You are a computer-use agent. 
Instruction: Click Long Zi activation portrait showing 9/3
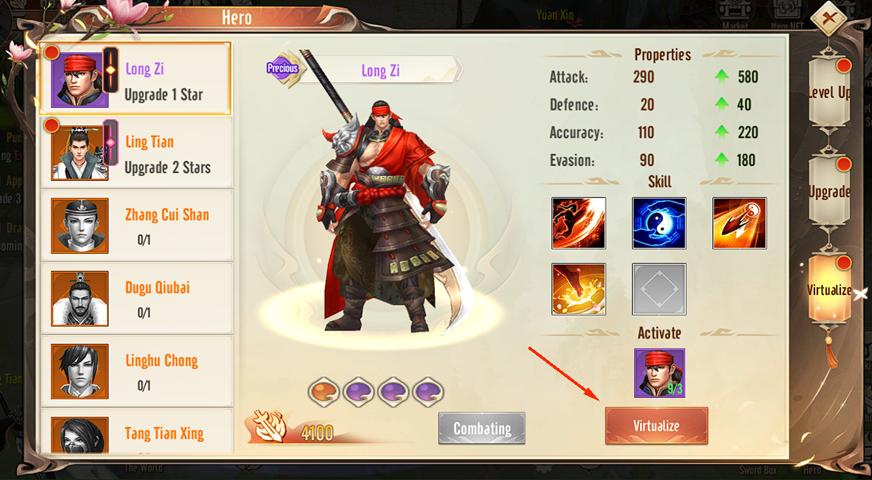[x=660, y=373]
